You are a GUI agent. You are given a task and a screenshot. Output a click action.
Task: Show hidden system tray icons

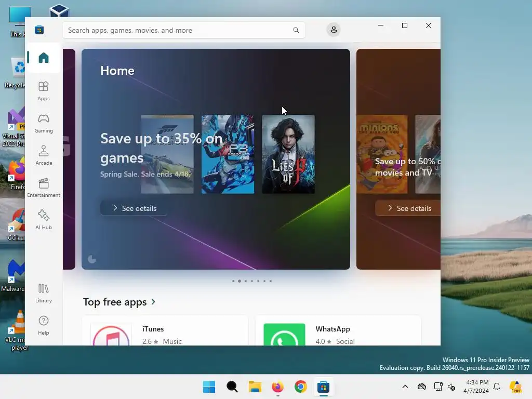[405, 387]
